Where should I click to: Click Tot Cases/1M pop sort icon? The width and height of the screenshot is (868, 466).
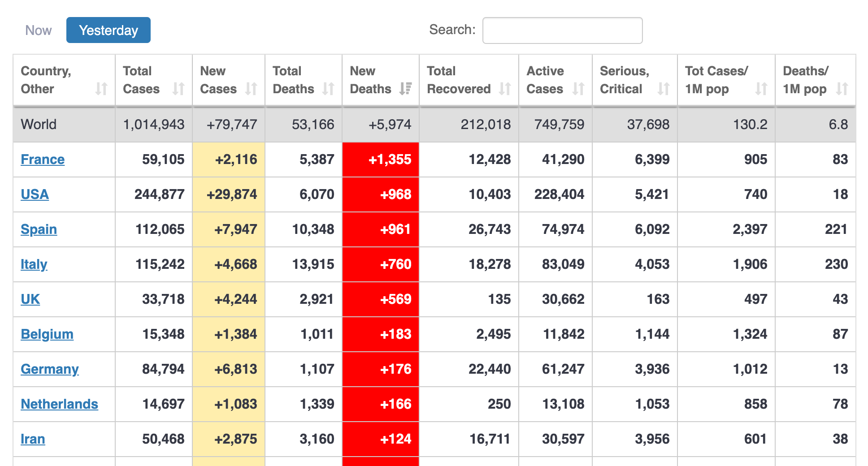pyautogui.click(x=761, y=89)
